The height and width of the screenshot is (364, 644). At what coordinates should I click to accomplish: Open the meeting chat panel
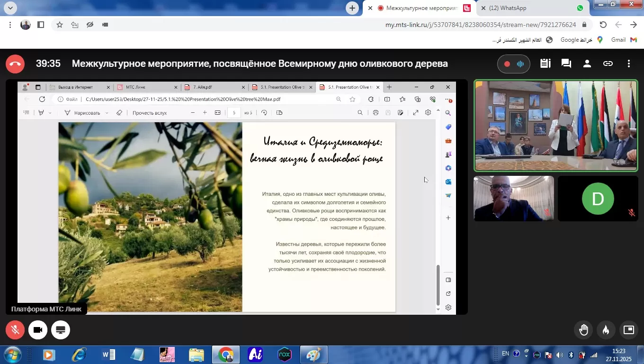point(565,64)
